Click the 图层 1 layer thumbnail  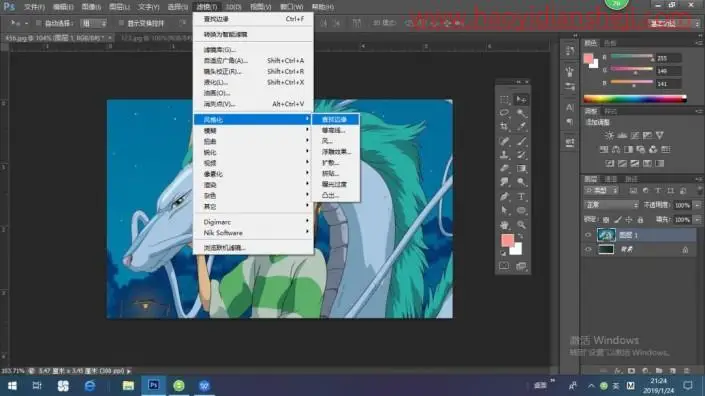[606, 235]
